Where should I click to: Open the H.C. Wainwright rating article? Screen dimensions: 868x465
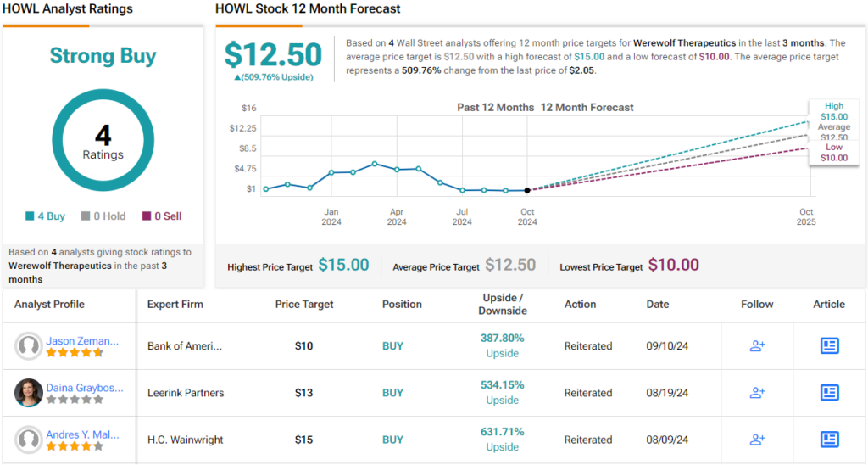[x=829, y=440]
